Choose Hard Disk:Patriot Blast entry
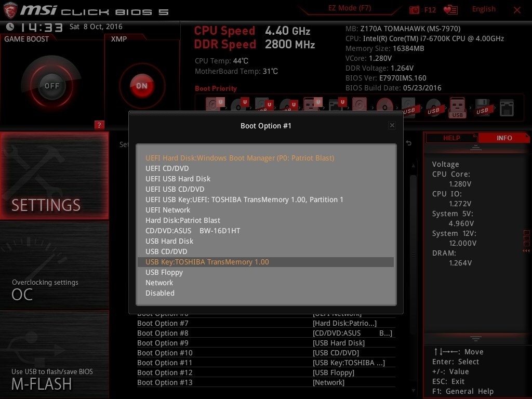The width and height of the screenshot is (532, 399). [265, 220]
